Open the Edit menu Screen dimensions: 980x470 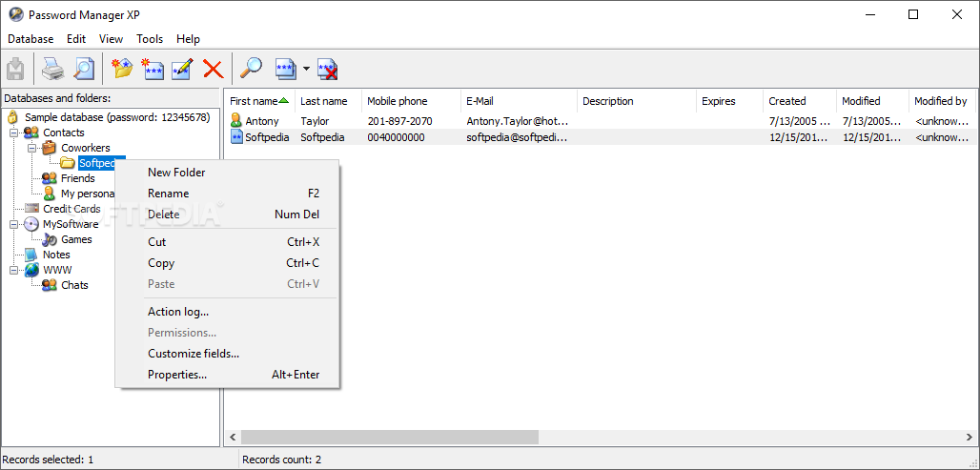tap(76, 39)
